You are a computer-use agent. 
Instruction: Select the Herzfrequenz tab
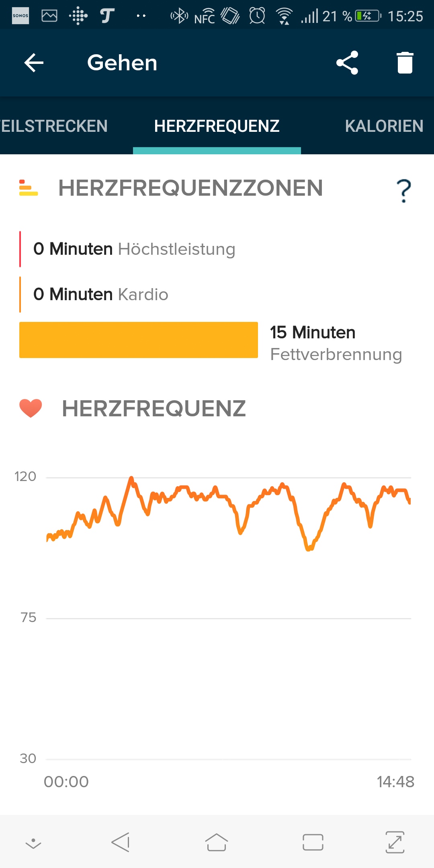click(217, 126)
